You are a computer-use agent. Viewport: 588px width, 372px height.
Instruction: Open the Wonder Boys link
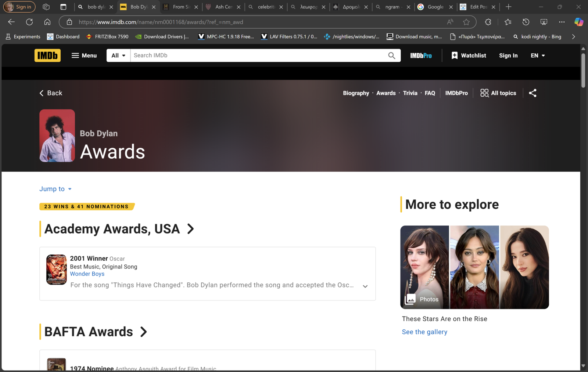87,274
